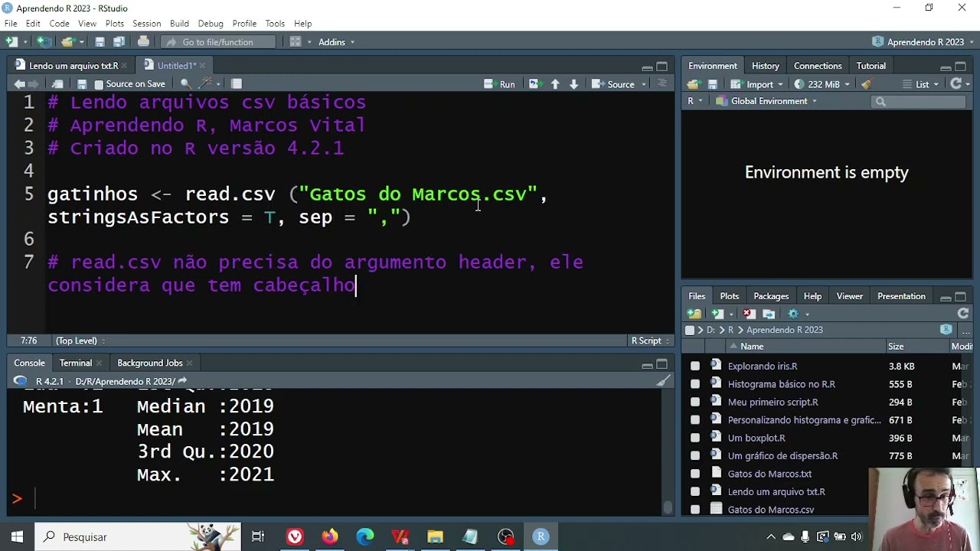
Task: Click the Run button
Action: click(500, 84)
